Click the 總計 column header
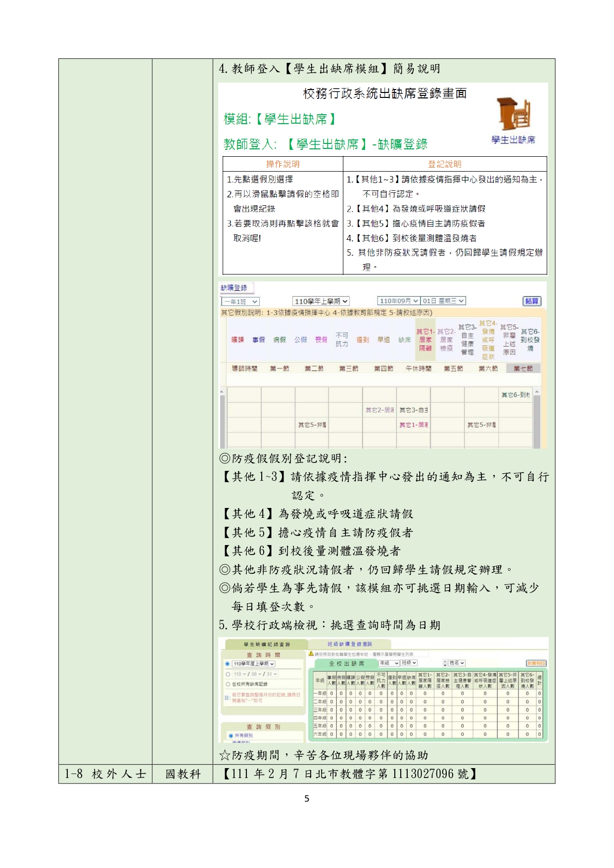The height and width of the screenshot is (868, 614). pyautogui.click(x=540, y=680)
